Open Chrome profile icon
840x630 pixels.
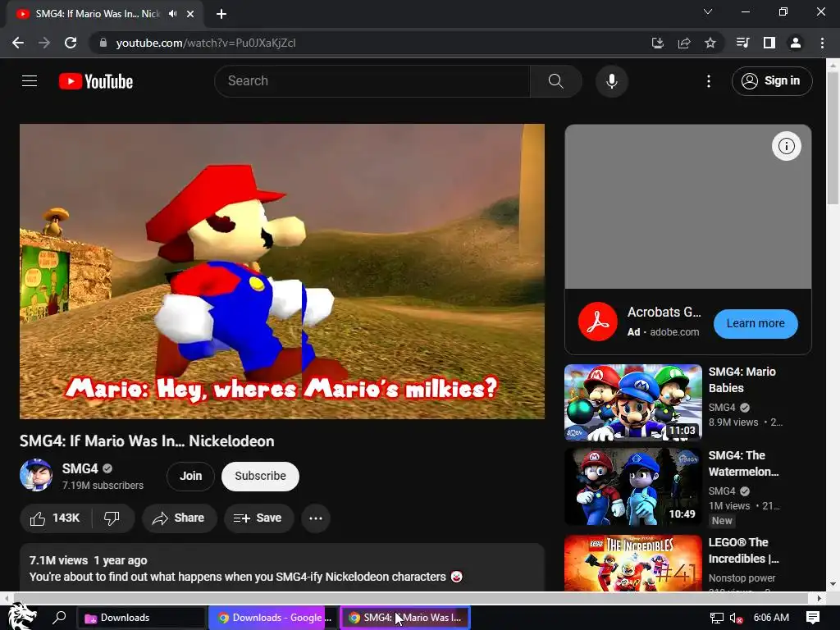tap(795, 43)
